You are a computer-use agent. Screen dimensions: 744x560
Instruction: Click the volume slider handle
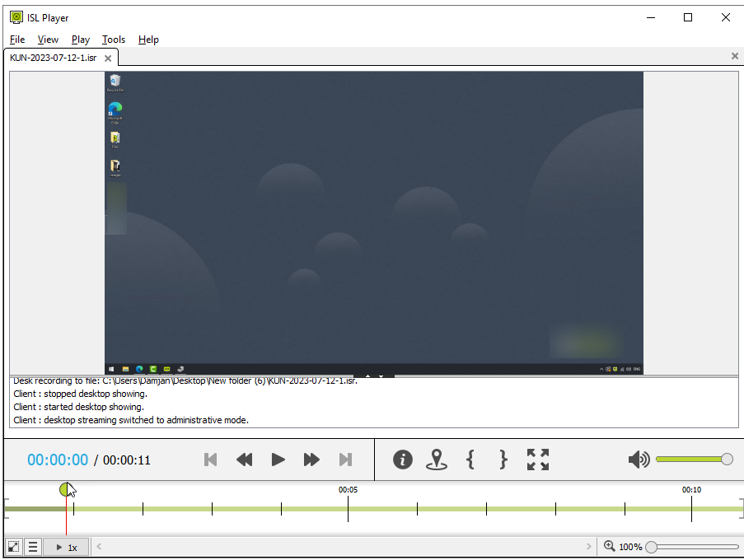pos(727,460)
